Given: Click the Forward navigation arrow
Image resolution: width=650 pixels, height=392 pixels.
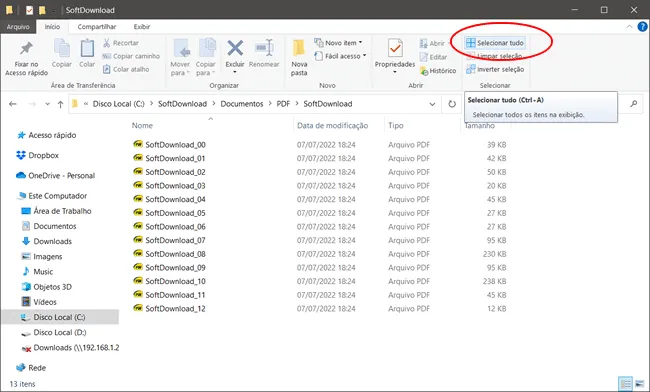Looking at the screenshot, I should tap(32, 104).
